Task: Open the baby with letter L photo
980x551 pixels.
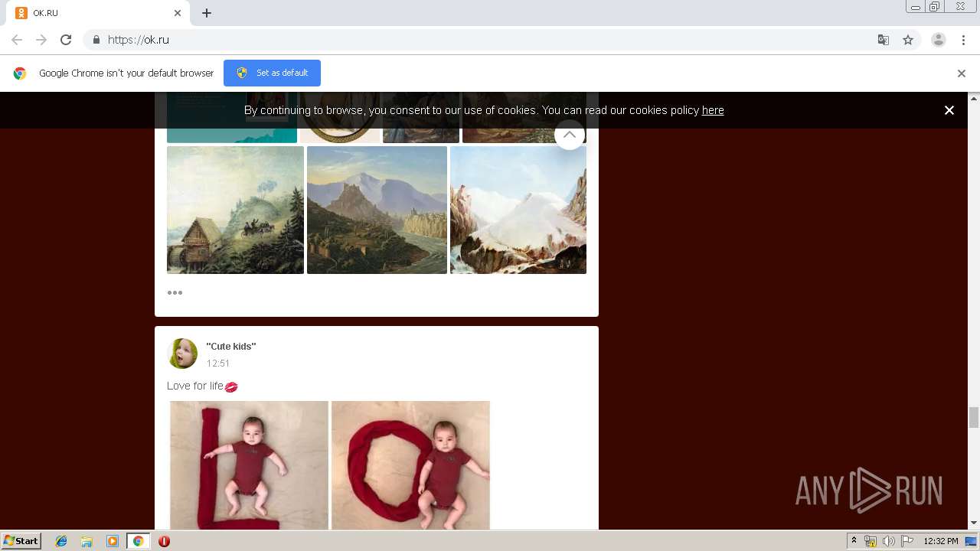Action: coord(249,465)
